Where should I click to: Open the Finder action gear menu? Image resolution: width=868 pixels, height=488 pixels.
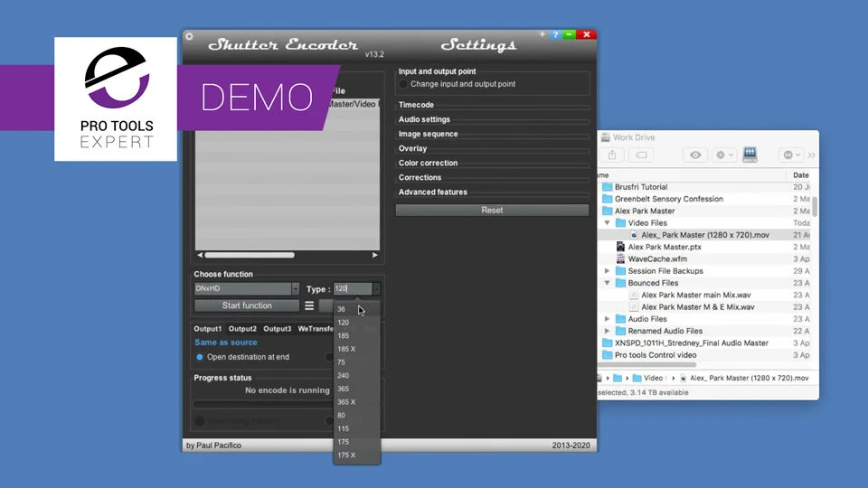(x=723, y=155)
